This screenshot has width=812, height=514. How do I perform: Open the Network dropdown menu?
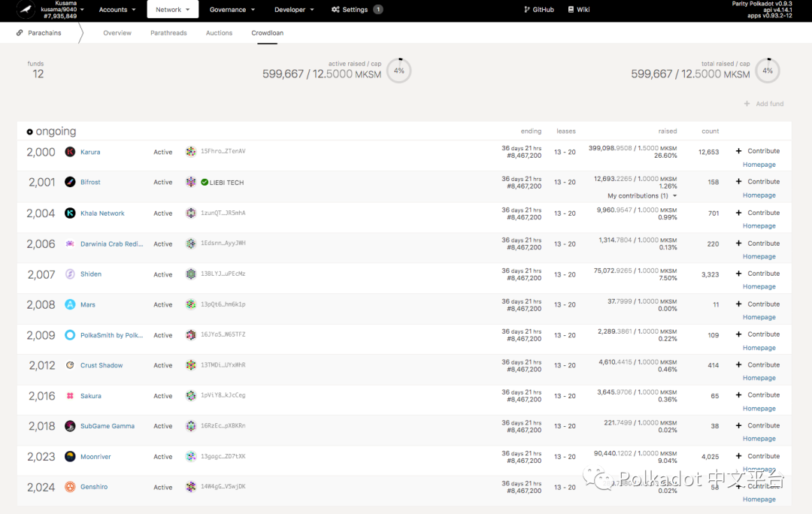pyautogui.click(x=172, y=10)
